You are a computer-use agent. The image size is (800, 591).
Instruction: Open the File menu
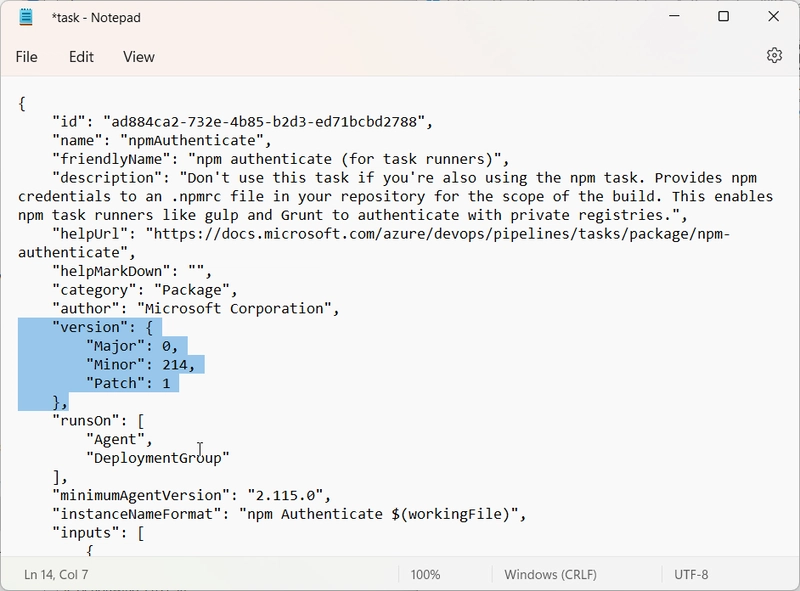[x=27, y=57]
